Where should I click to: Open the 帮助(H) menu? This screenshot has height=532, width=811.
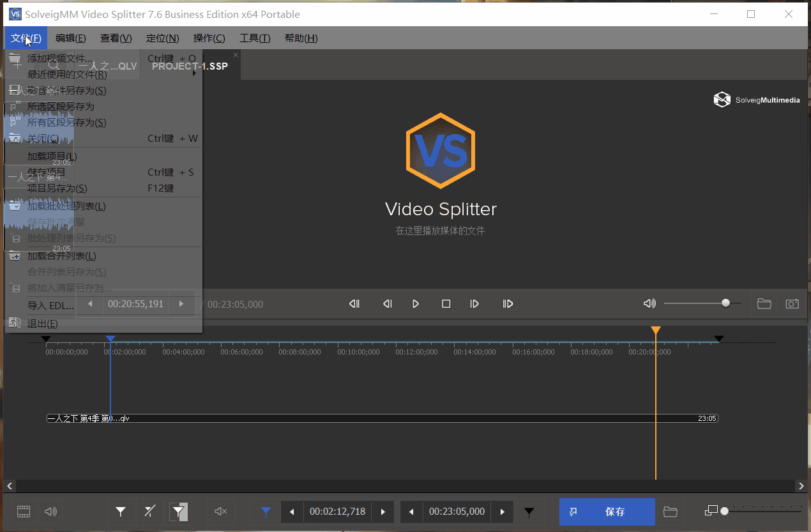pos(301,38)
